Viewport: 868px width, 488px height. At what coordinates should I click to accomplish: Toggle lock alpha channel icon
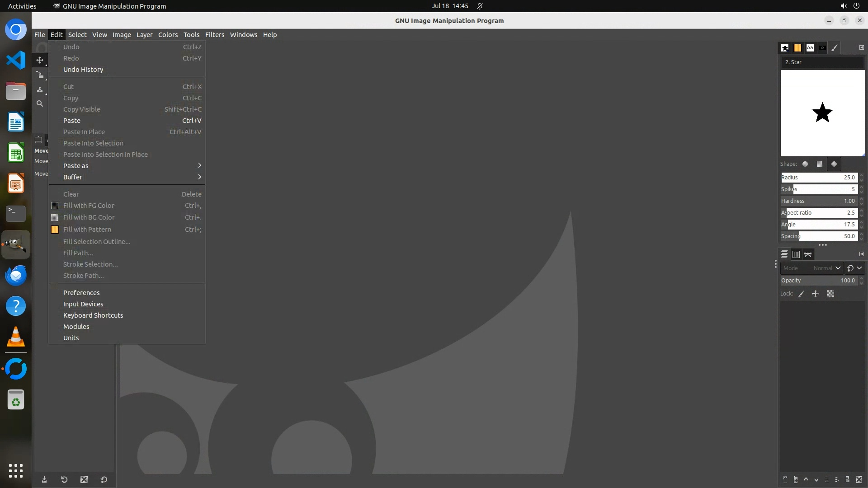(x=830, y=294)
